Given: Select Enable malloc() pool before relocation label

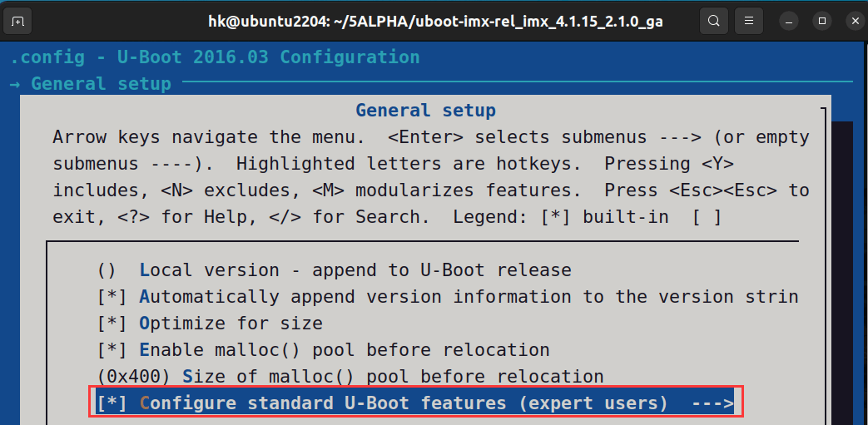Looking at the screenshot, I should pyautogui.click(x=345, y=350).
